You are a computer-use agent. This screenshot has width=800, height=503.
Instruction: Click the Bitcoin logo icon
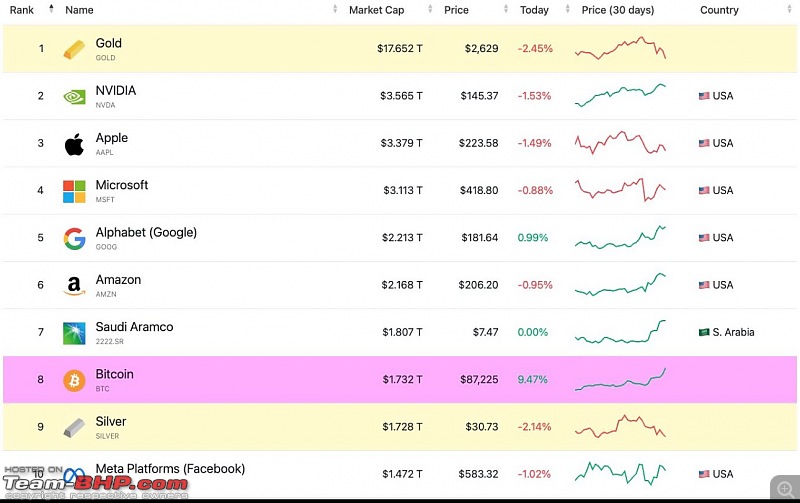tap(74, 381)
